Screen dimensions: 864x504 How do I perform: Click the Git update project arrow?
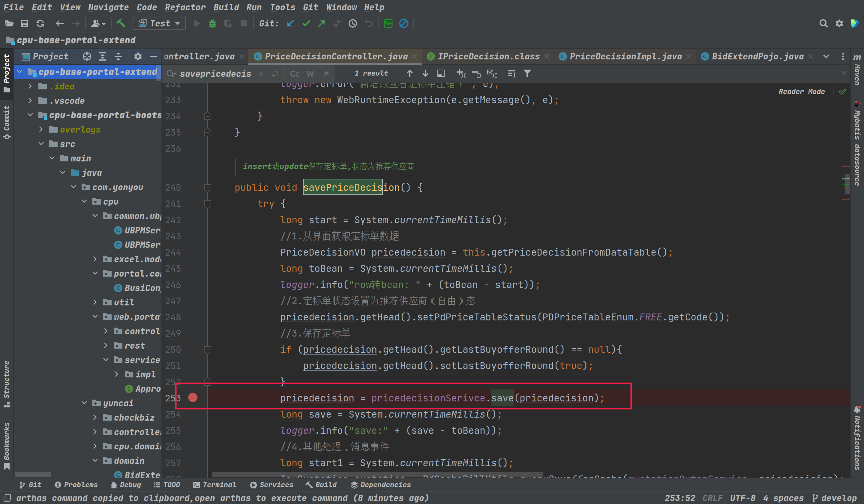(x=290, y=23)
